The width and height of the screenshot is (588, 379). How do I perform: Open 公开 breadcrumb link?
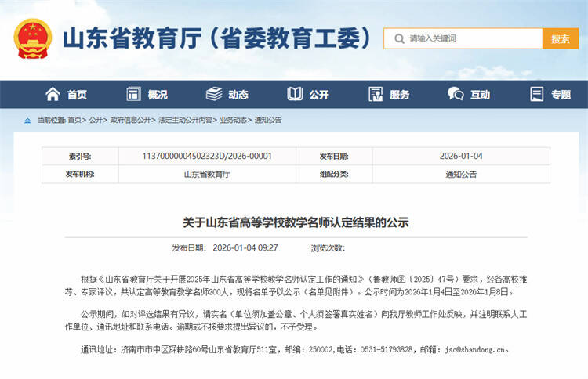click(96, 120)
